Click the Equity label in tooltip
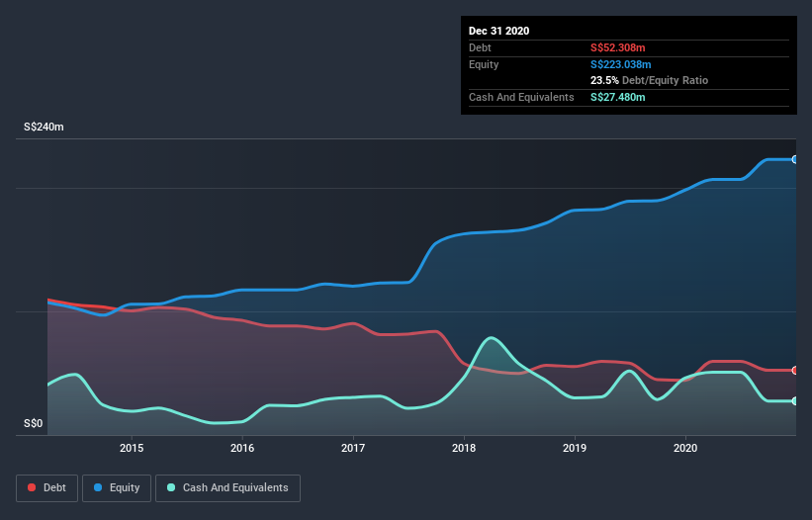The width and height of the screenshot is (812, 520). pyautogui.click(x=484, y=64)
